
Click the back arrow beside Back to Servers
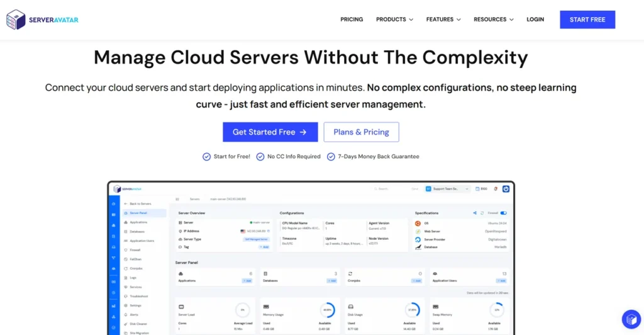pyautogui.click(x=126, y=203)
